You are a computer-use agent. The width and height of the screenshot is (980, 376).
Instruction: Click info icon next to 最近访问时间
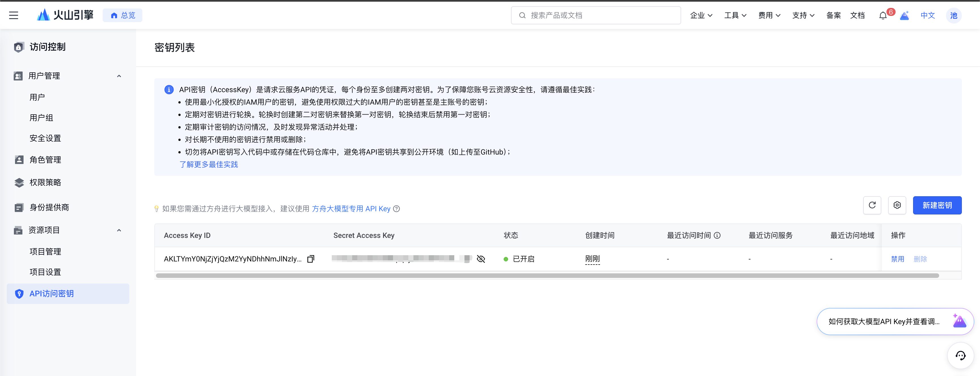717,235
